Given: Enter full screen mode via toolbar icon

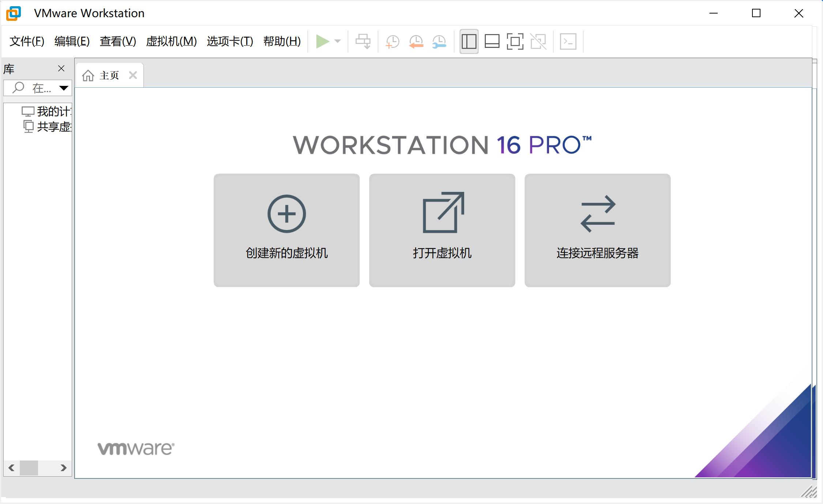Looking at the screenshot, I should pos(515,41).
